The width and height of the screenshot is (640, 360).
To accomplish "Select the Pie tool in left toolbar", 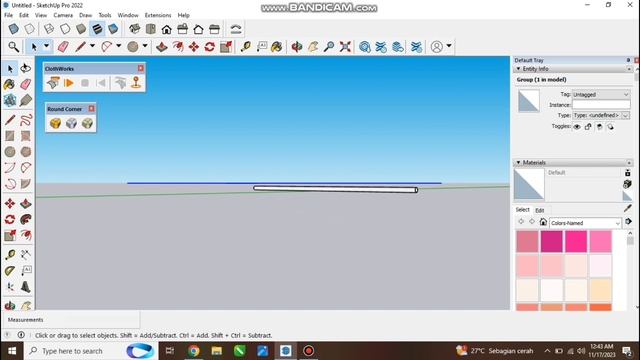I will (x=26, y=184).
